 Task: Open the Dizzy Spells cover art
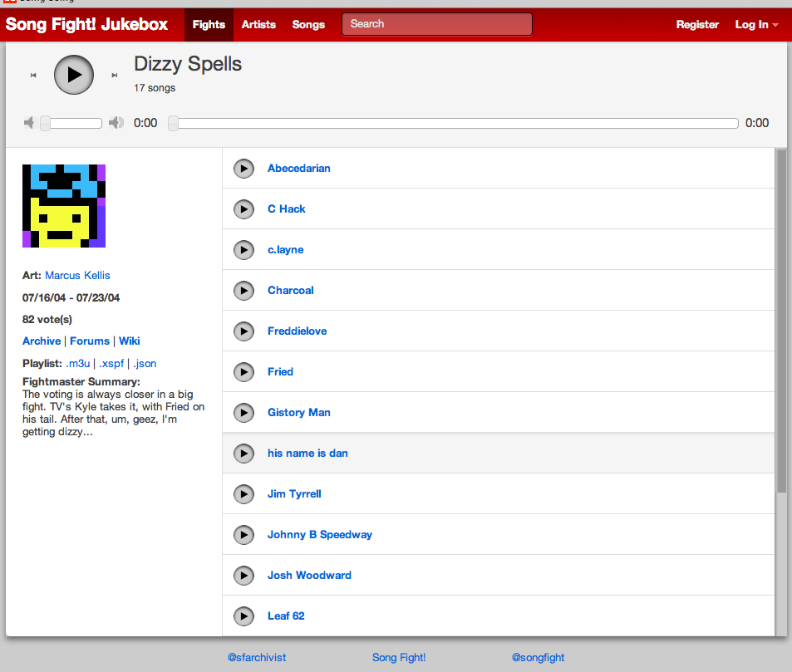click(64, 206)
